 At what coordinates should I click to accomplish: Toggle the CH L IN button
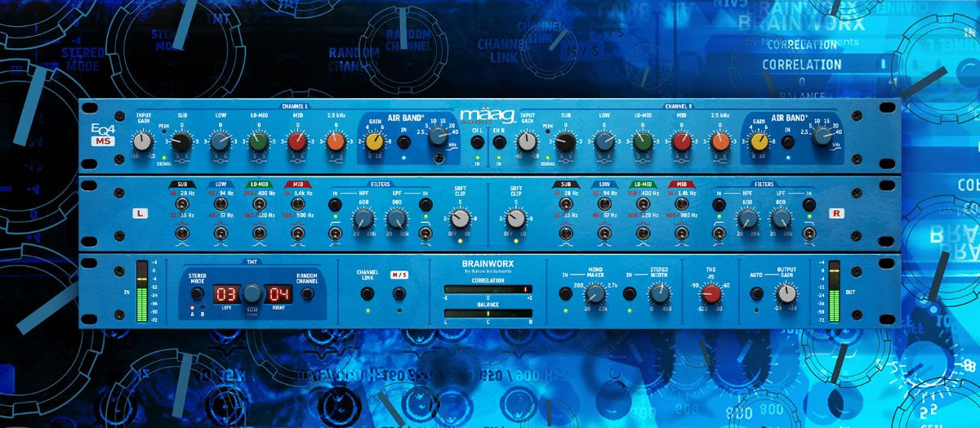click(x=477, y=142)
